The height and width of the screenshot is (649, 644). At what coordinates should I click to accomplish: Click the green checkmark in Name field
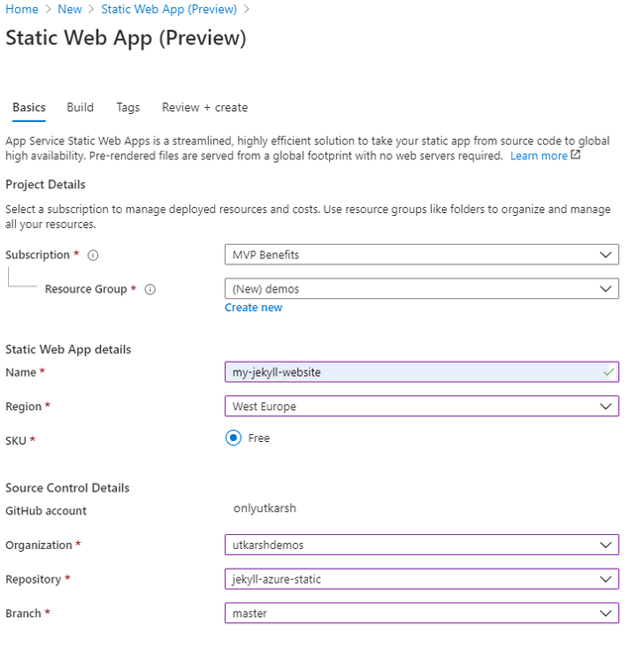(607, 373)
